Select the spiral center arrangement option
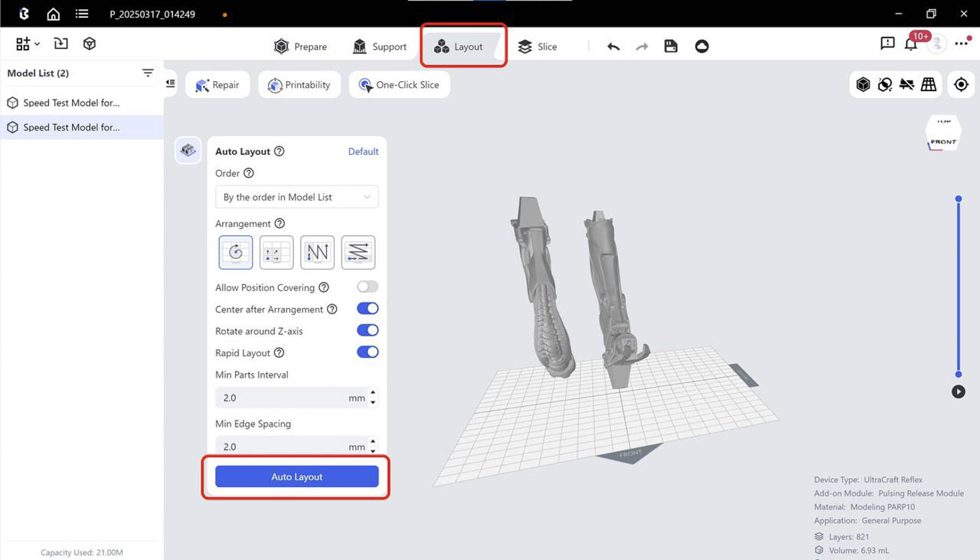This screenshot has height=560, width=980. pos(236,252)
